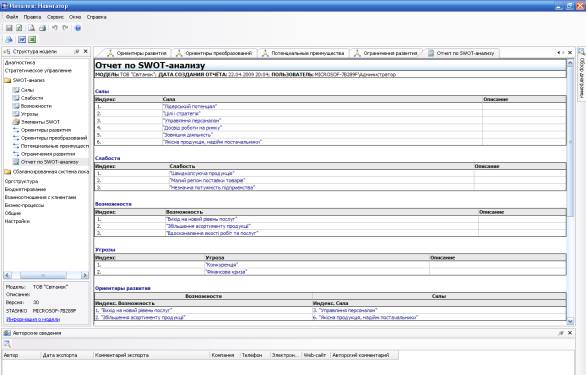The image size is (586, 375).
Task: Click the blue Help globe icon
Action: [x=78, y=28]
